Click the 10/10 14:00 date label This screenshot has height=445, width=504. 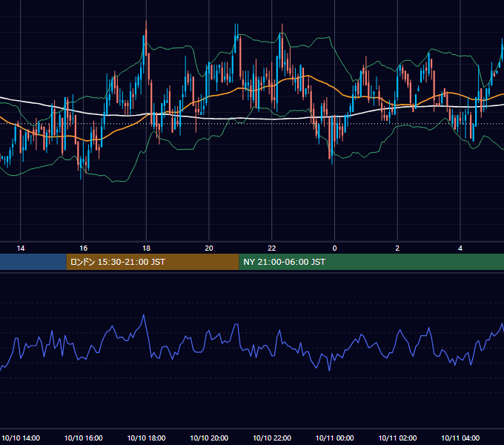21,438
